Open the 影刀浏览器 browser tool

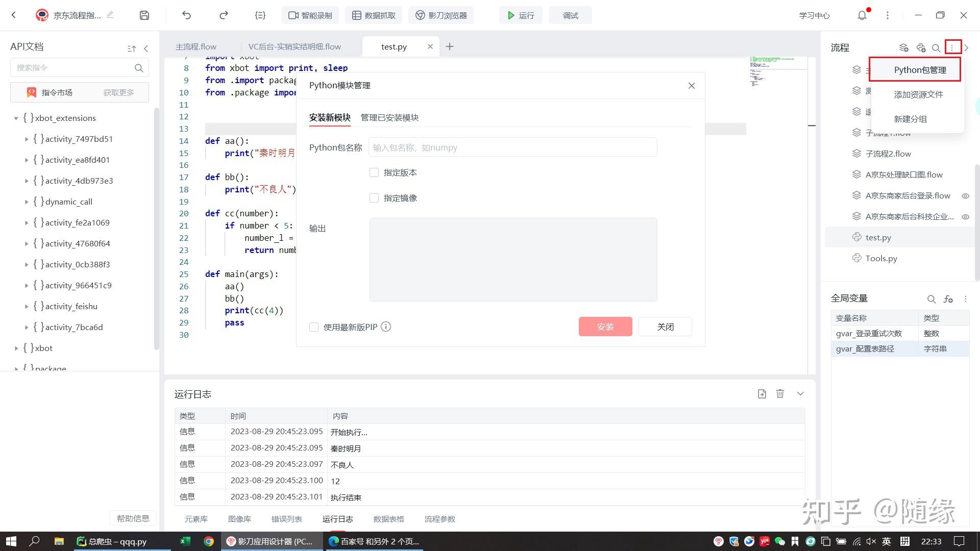pyautogui.click(x=440, y=15)
